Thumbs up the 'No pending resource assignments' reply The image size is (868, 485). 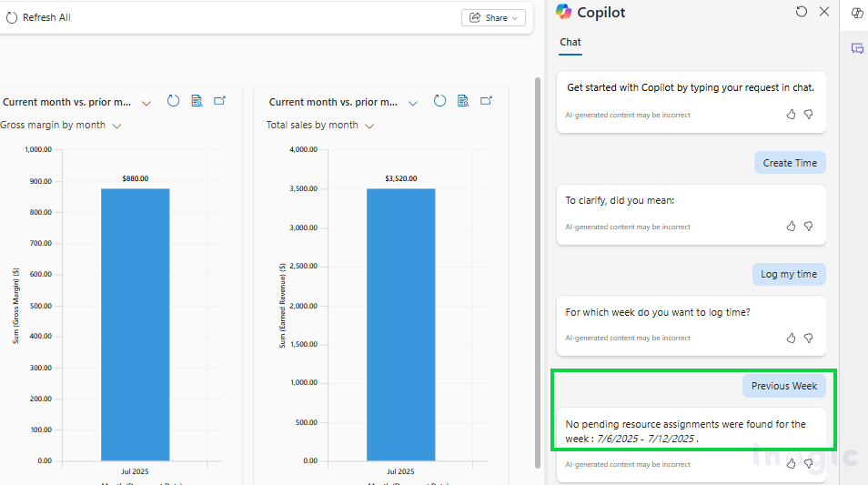point(791,464)
